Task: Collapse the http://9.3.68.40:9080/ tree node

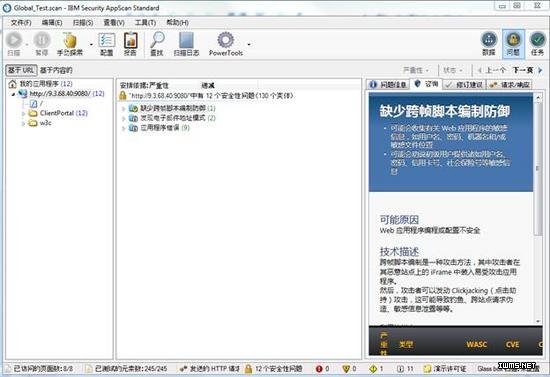Action: point(13,94)
